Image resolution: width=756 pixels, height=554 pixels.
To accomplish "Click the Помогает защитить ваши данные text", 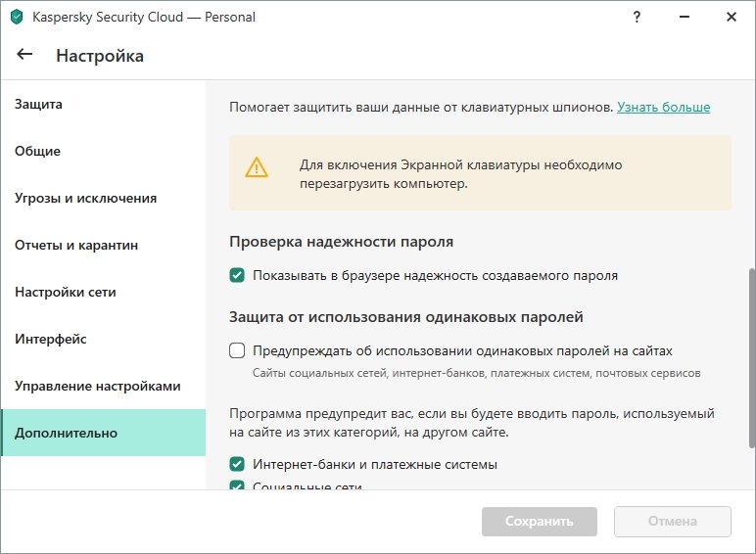I will 421,107.
